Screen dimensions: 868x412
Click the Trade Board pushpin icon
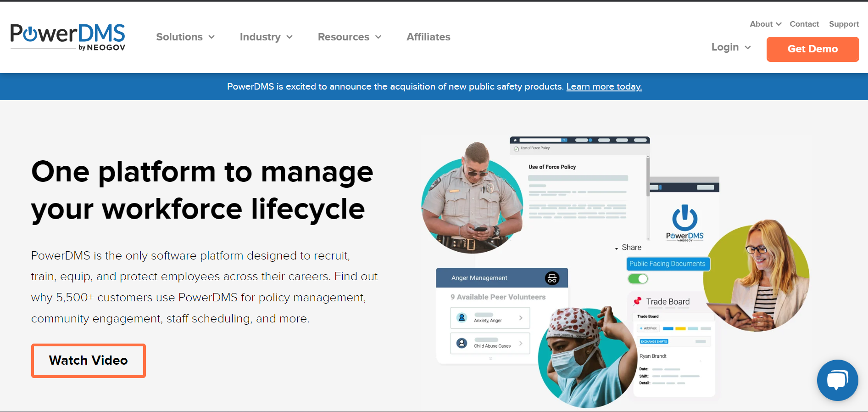[637, 301]
